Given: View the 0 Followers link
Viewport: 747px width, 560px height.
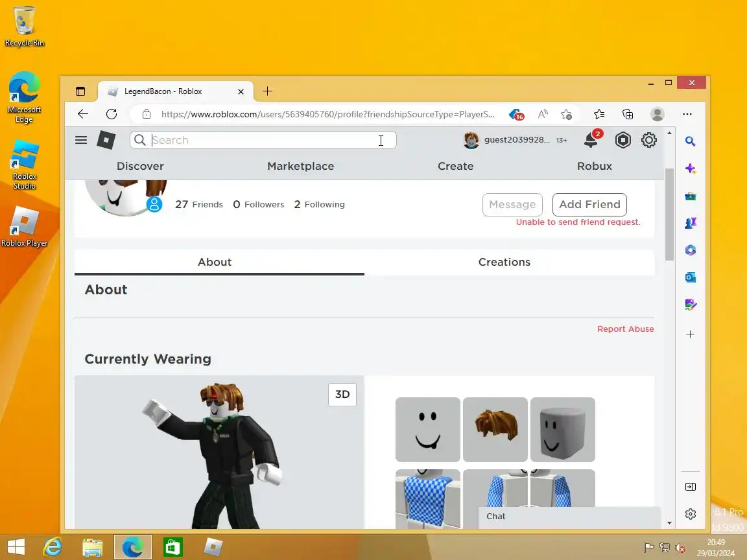Looking at the screenshot, I should click(x=258, y=204).
